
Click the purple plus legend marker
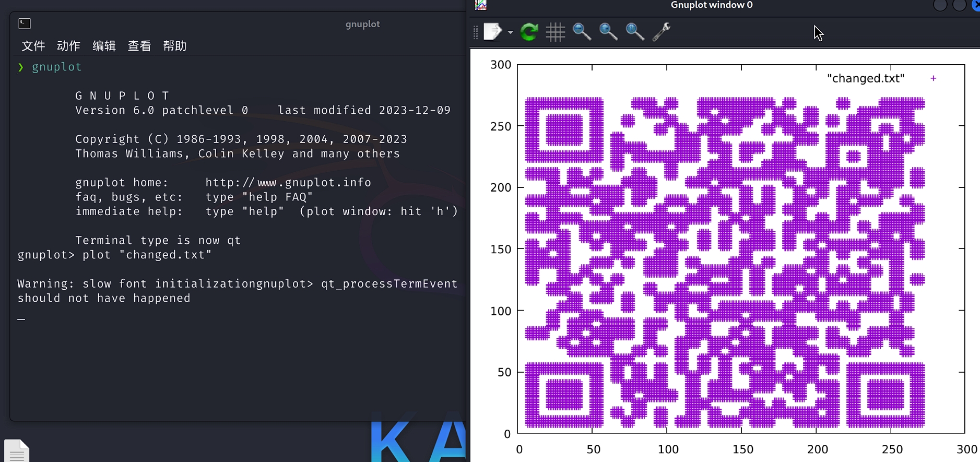click(x=933, y=78)
